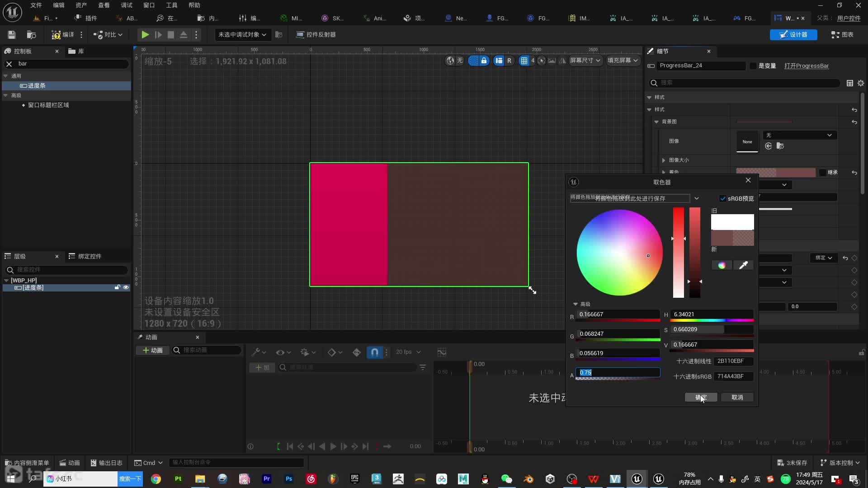Collapse the WBP_HP hierarchy root

pos(6,280)
